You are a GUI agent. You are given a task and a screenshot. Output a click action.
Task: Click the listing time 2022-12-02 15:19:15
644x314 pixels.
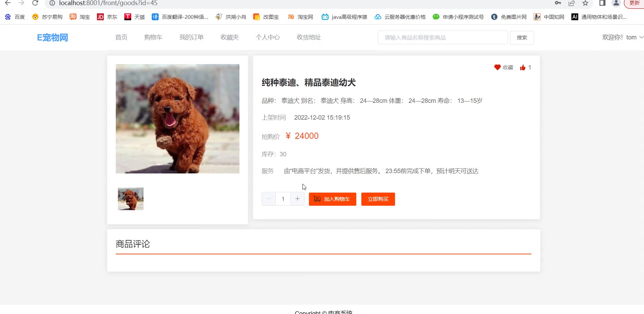pyautogui.click(x=322, y=118)
